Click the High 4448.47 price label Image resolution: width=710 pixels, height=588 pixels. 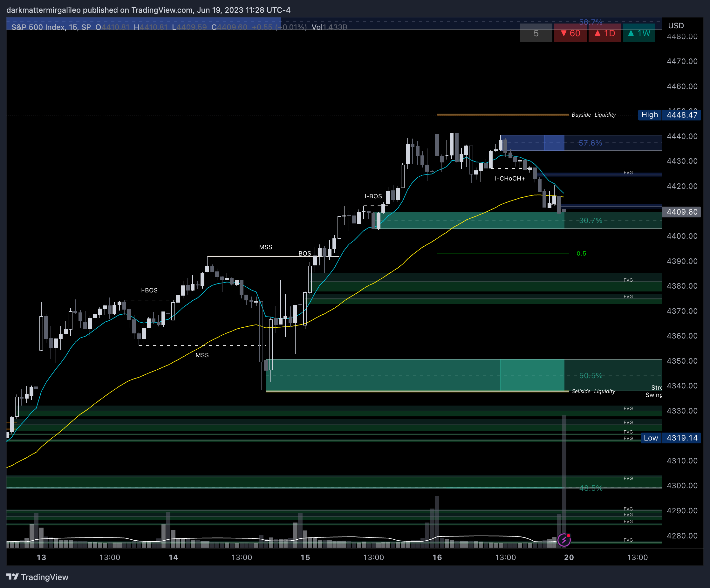click(669, 115)
